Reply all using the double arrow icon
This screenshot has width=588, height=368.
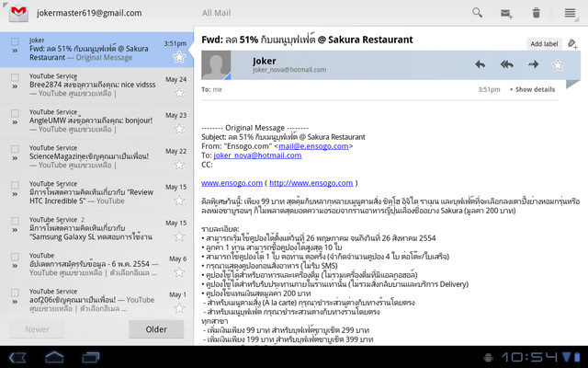point(506,64)
